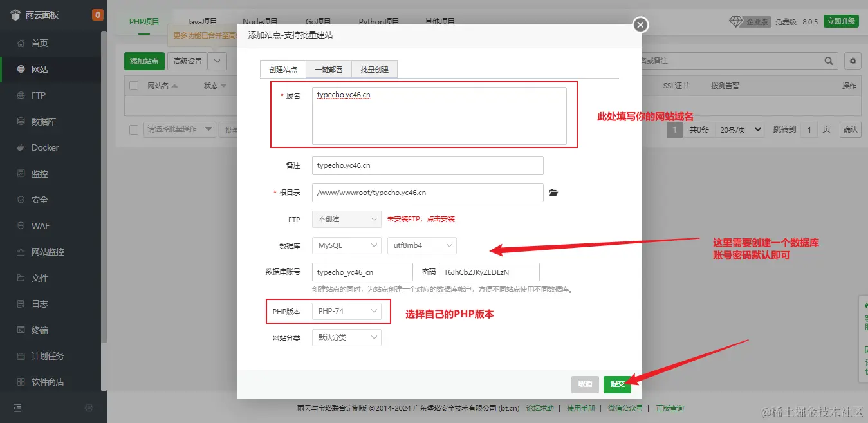This screenshot has width=868, height=423.
Task: Open the 监控 monitoring sidebar icon
Action: 21,174
